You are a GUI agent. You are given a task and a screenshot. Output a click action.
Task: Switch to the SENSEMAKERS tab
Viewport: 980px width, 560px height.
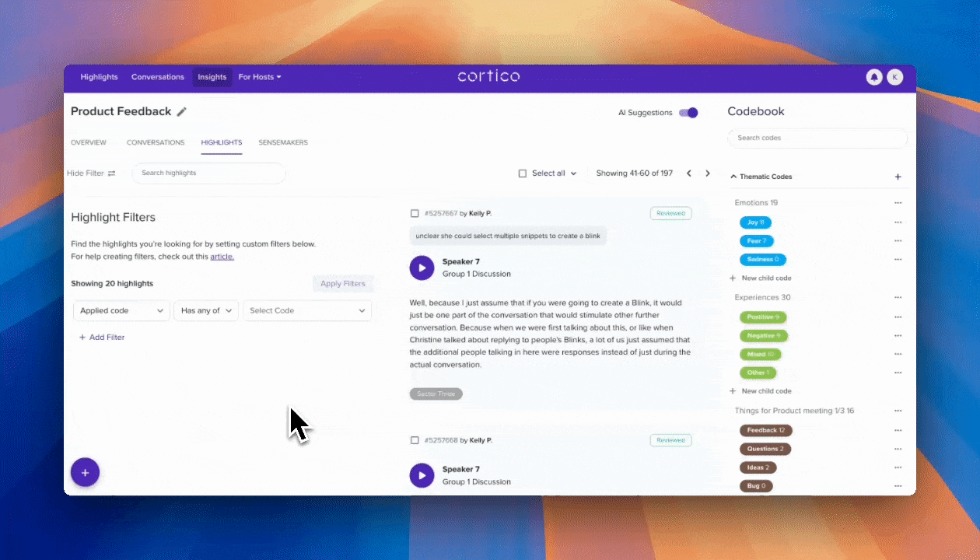pos(283,143)
